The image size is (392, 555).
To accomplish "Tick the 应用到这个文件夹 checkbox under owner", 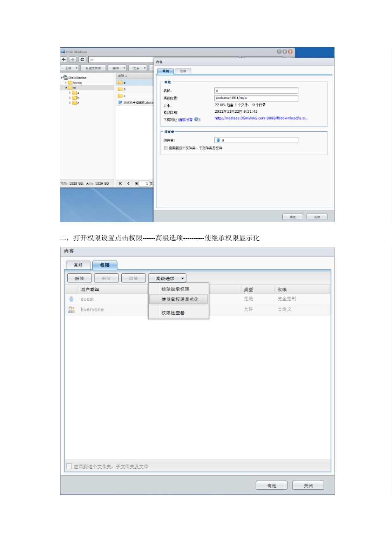I will [165, 148].
